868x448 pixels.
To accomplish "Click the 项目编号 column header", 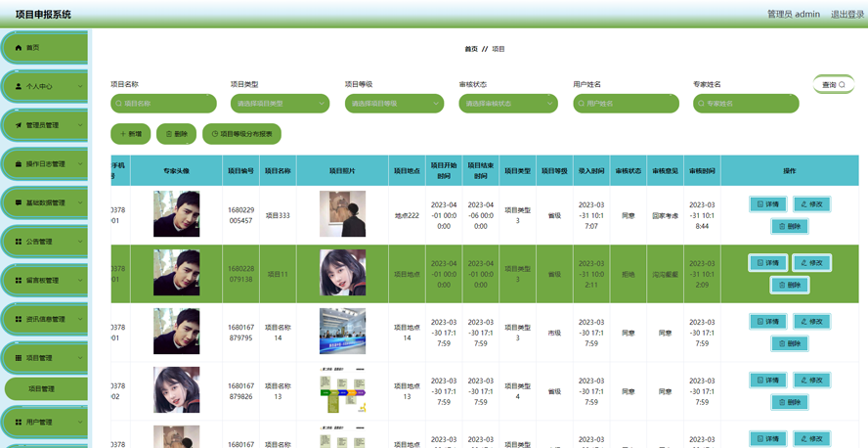I will [x=240, y=171].
